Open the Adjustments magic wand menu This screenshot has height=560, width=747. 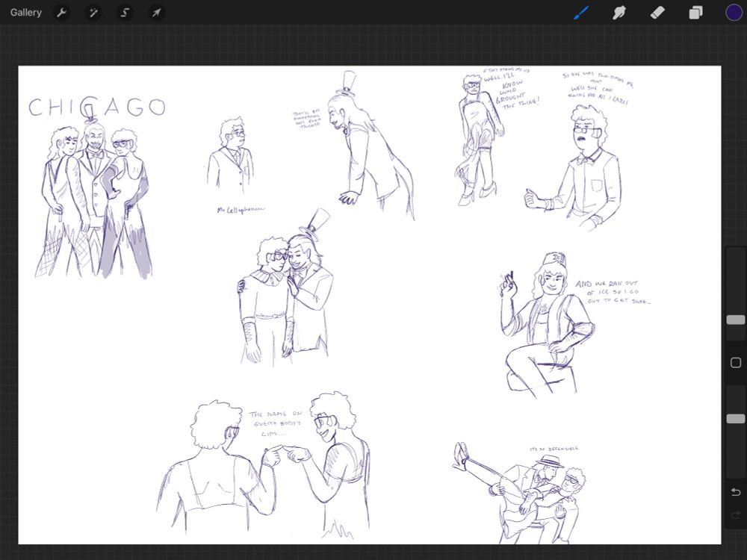pos(93,13)
